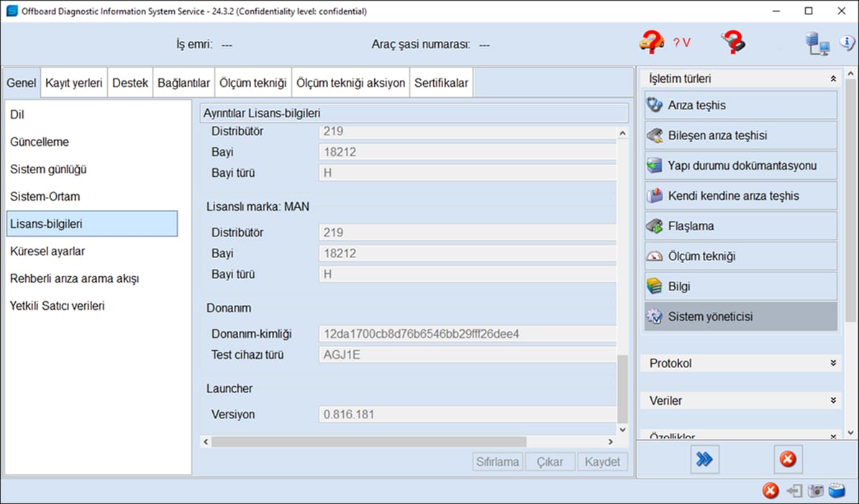Screen dimensions: 859x504
Task: Select Sistem-Ortam in the list
Action: pyautogui.click(x=92, y=196)
